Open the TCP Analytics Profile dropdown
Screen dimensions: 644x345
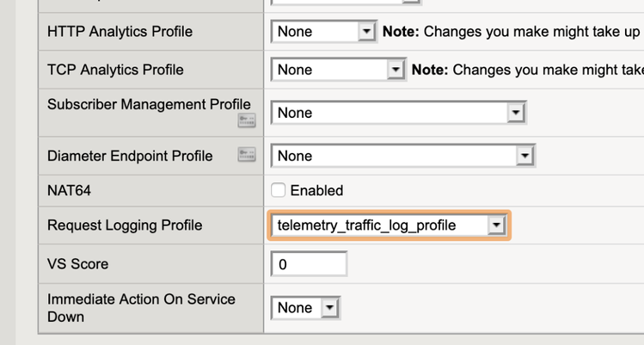pos(338,70)
